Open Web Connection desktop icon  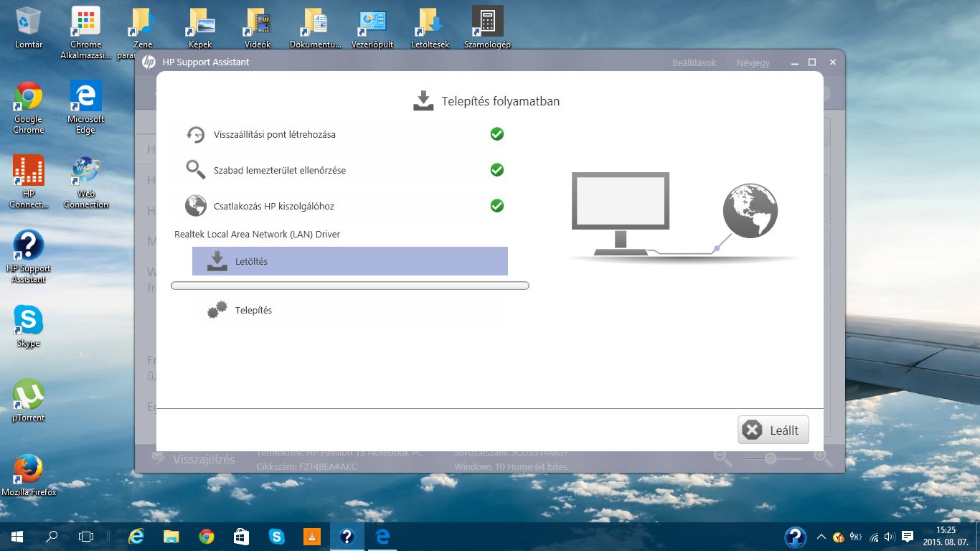tap(86, 182)
